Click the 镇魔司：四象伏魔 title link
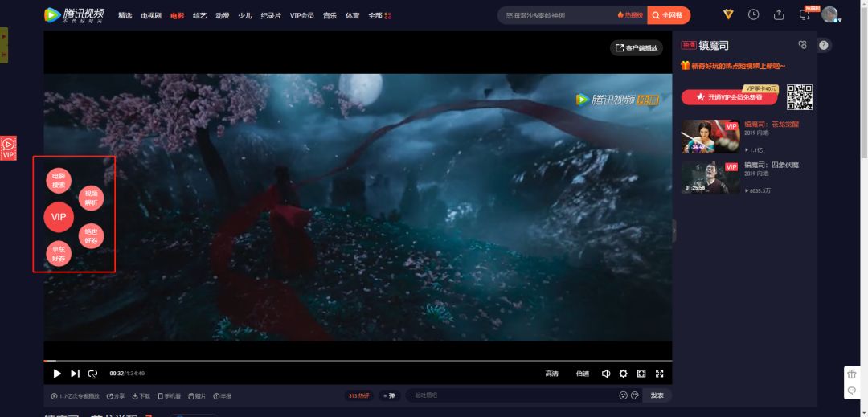The image size is (868, 417). [x=771, y=165]
